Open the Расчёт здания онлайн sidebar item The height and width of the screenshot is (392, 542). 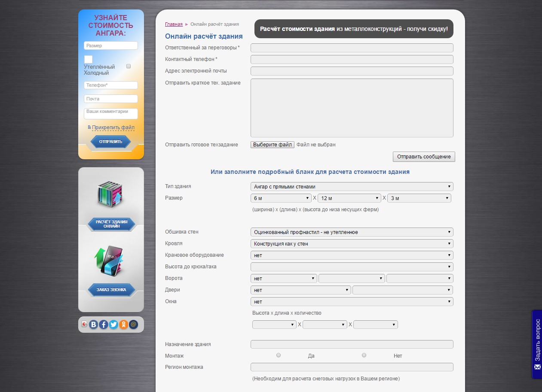click(111, 224)
